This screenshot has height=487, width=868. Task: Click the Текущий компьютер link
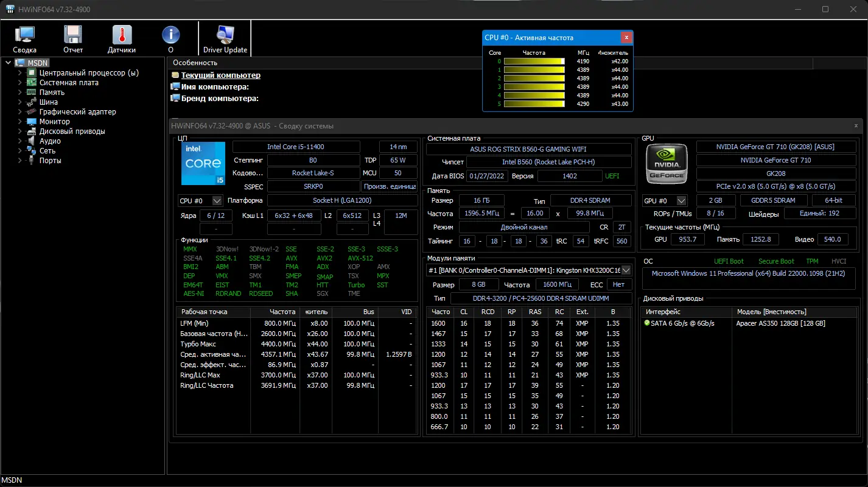221,75
